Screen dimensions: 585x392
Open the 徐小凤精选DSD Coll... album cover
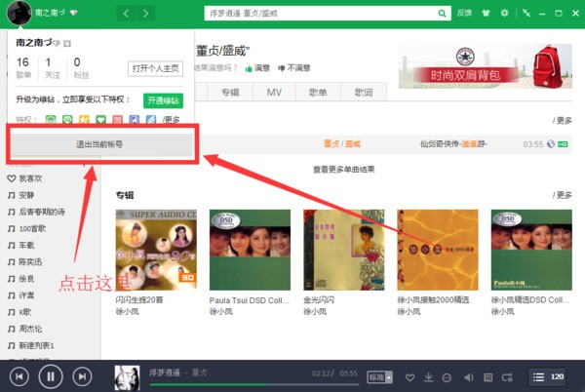[531, 250]
